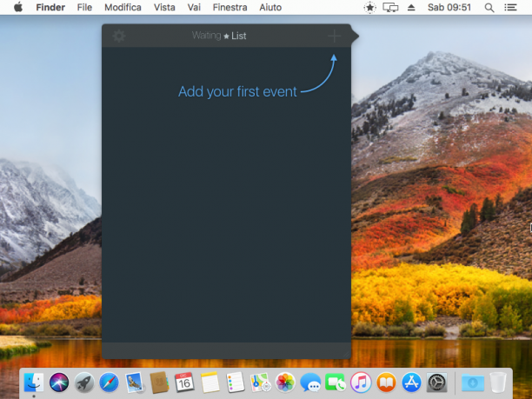Open iBooks app in Dock

tap(386, 382)
